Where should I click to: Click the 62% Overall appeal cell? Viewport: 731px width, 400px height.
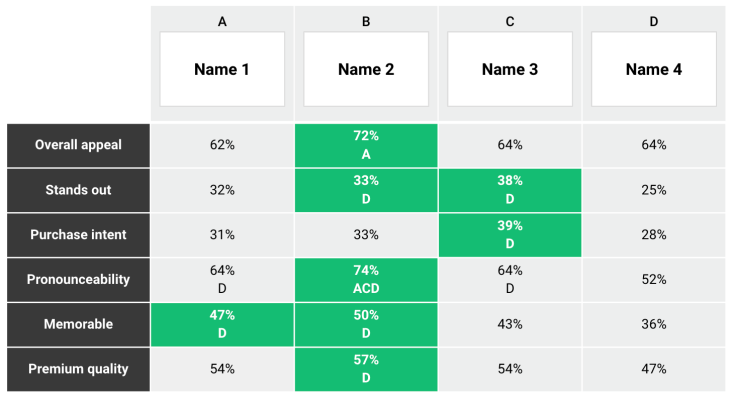222,145
